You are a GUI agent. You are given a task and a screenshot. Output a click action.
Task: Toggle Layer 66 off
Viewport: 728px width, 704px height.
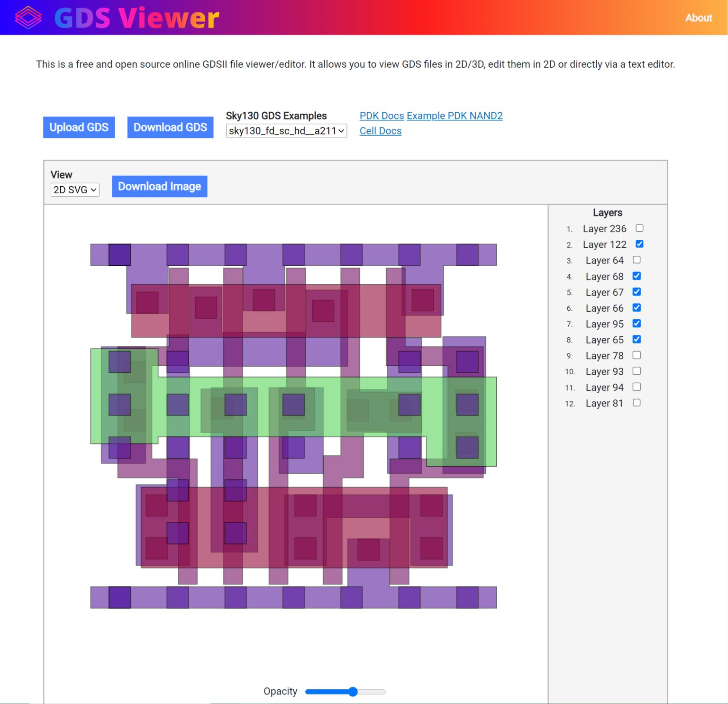click(x=637, y=307)
